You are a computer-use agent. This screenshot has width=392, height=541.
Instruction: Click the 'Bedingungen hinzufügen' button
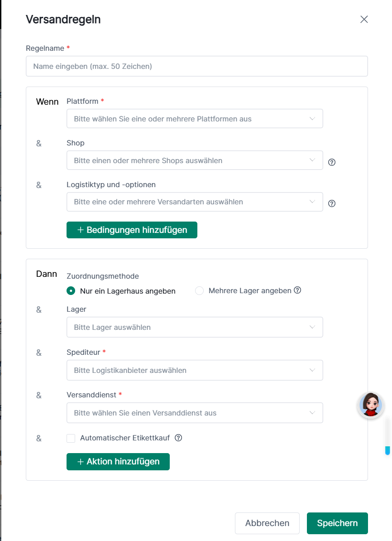coord(132,230)
